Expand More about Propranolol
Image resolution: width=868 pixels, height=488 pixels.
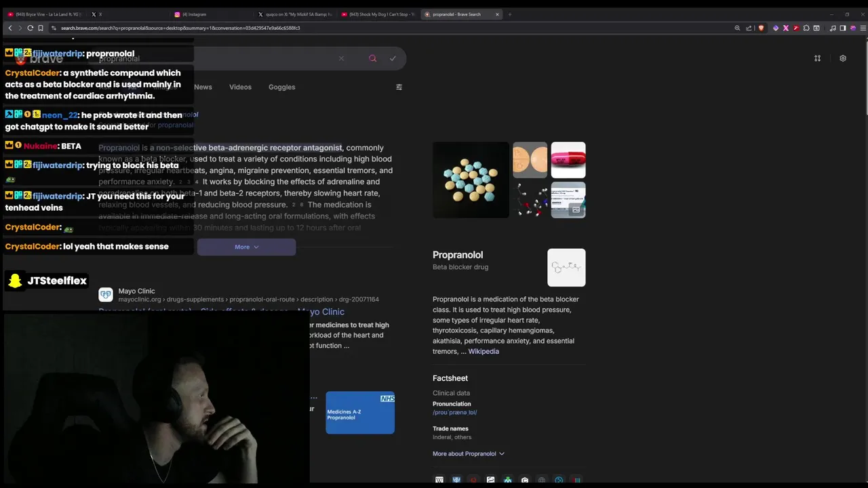click(x=469, y=453)
